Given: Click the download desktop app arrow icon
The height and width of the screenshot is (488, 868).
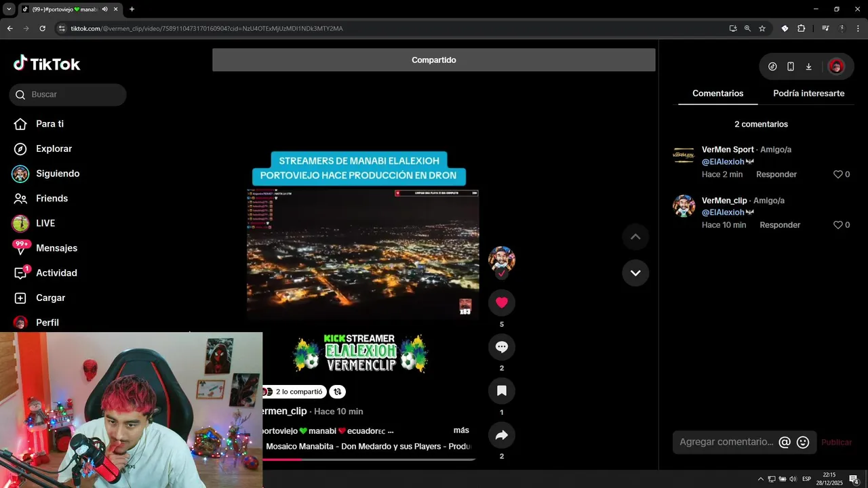Looking at the screenshot, I should pyautogui.click(x=808, y=66).
